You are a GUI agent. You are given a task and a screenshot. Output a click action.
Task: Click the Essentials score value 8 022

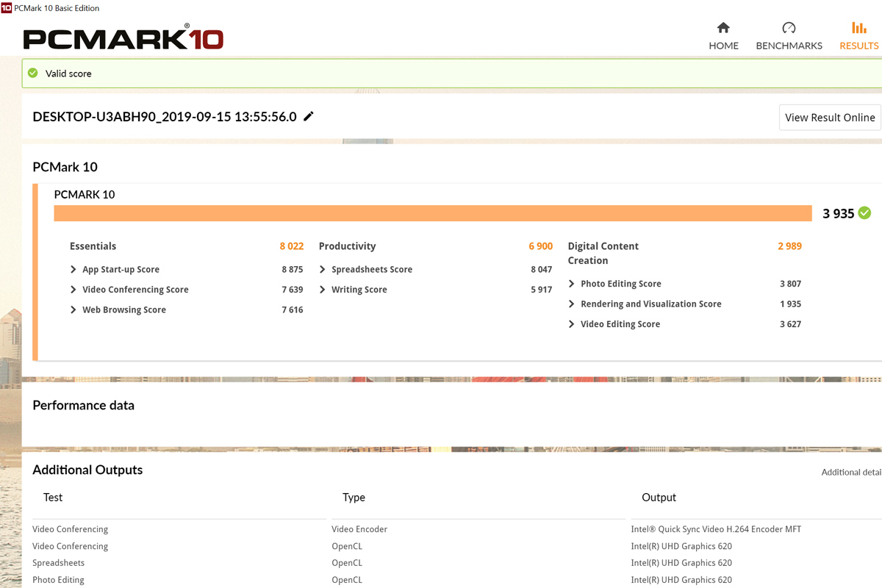(x=291, y=246)
